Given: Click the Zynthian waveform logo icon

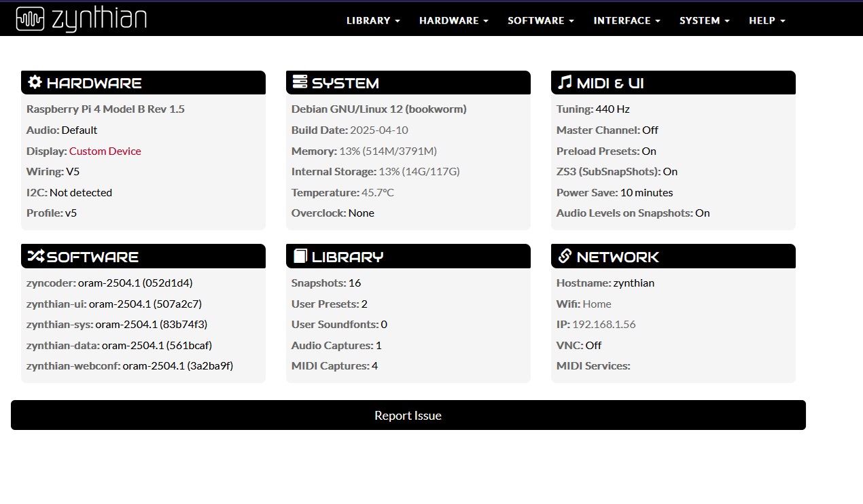Looking at the screenshot, I should point(31,20).
